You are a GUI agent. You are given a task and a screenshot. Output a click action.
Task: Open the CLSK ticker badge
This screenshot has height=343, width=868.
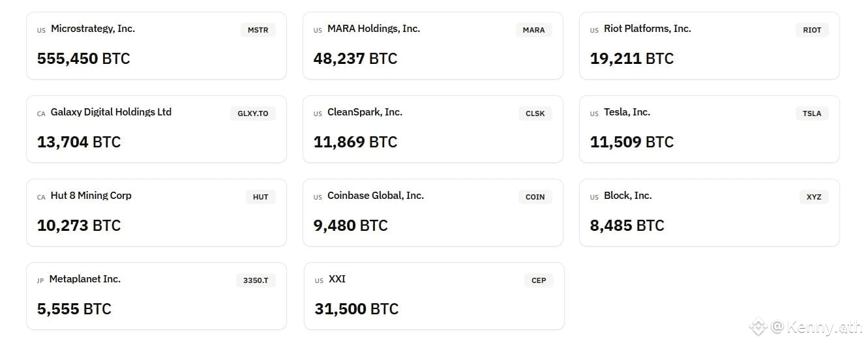pyautogui.click(x=535, y=113)
